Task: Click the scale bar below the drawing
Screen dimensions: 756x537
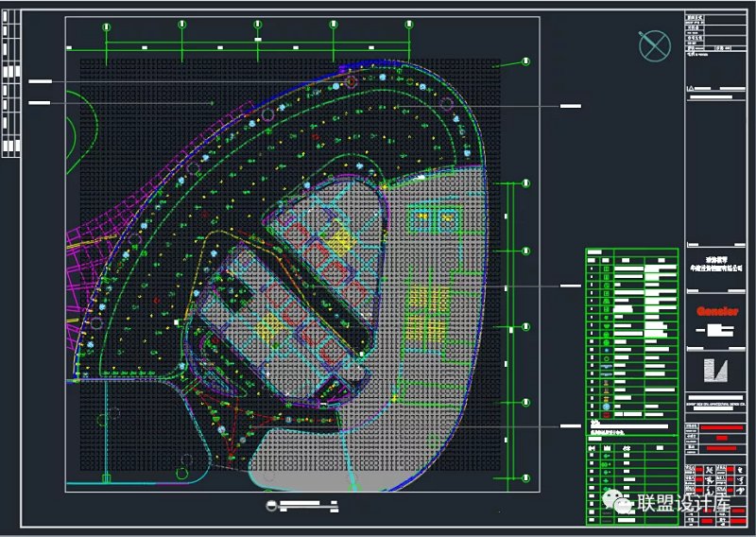Action: 302,504
